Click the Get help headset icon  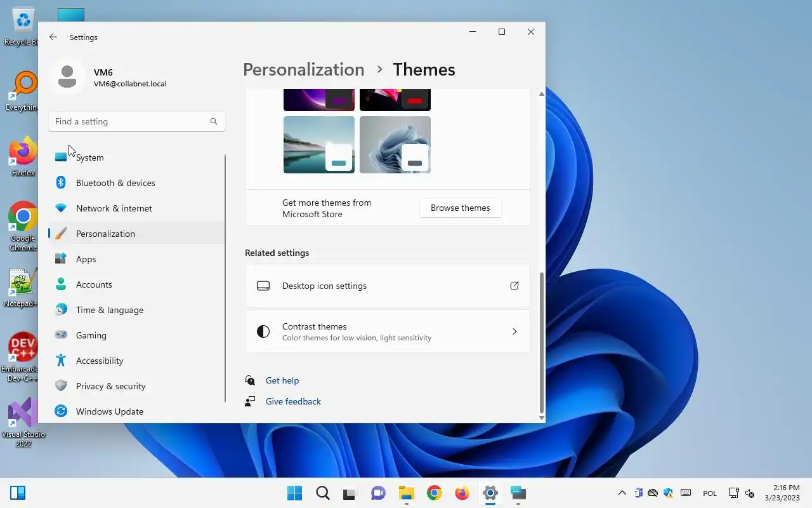tap(250, 380)
